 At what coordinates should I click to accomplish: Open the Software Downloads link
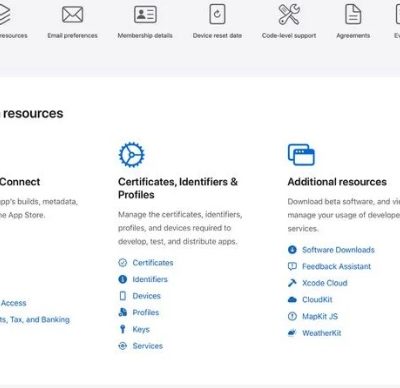(338, 250)
